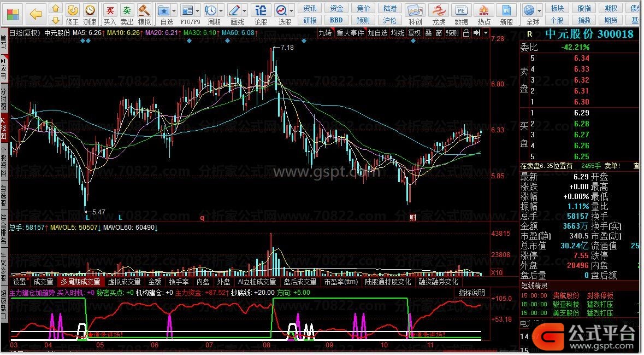Open the 融资融券变化 tab
644x355 pixels.
tap(438, 282)
